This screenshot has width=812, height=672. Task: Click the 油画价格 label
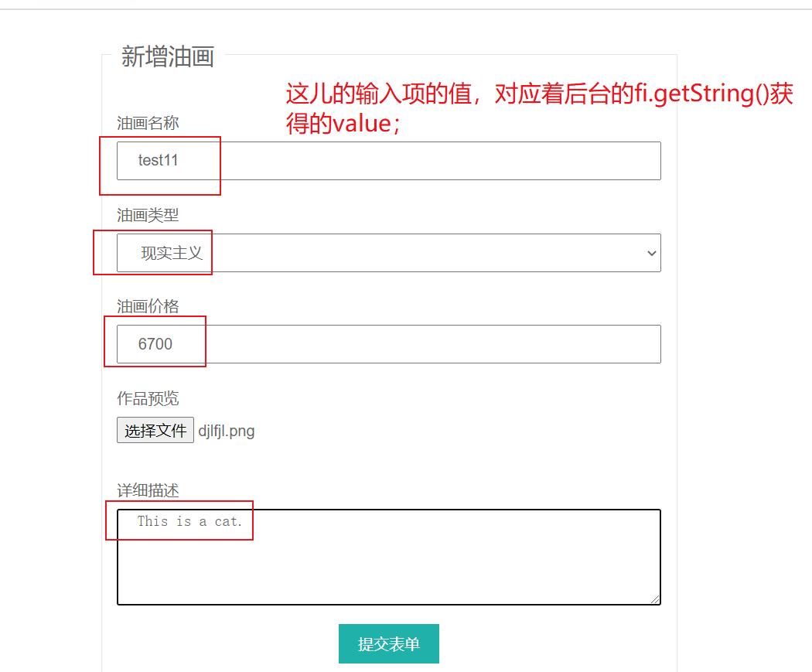pyautogui.click(x=148, y=306)
